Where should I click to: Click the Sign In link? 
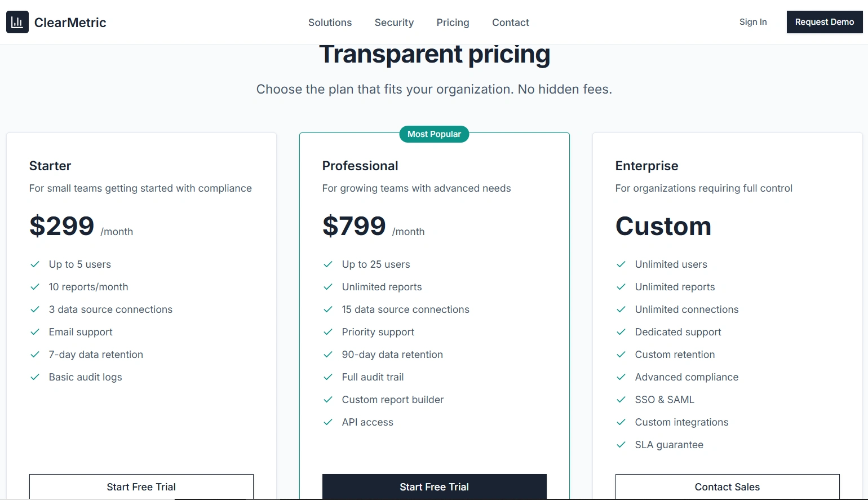pyautogui.click(x=753, y=22)
